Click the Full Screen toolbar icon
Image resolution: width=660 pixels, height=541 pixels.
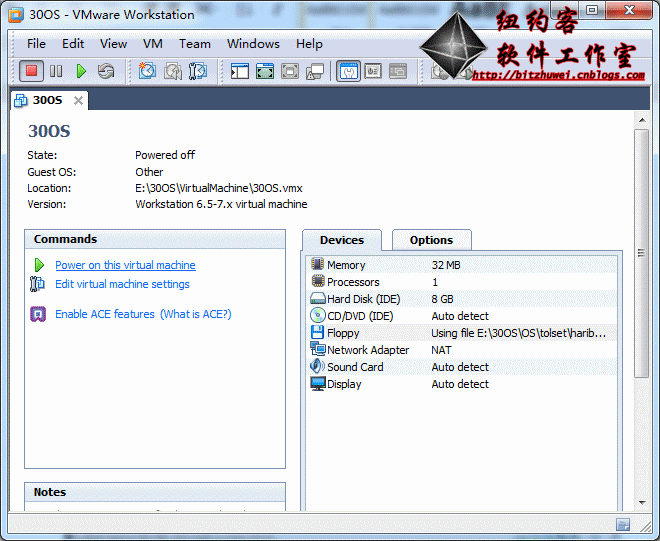(265, 71)
